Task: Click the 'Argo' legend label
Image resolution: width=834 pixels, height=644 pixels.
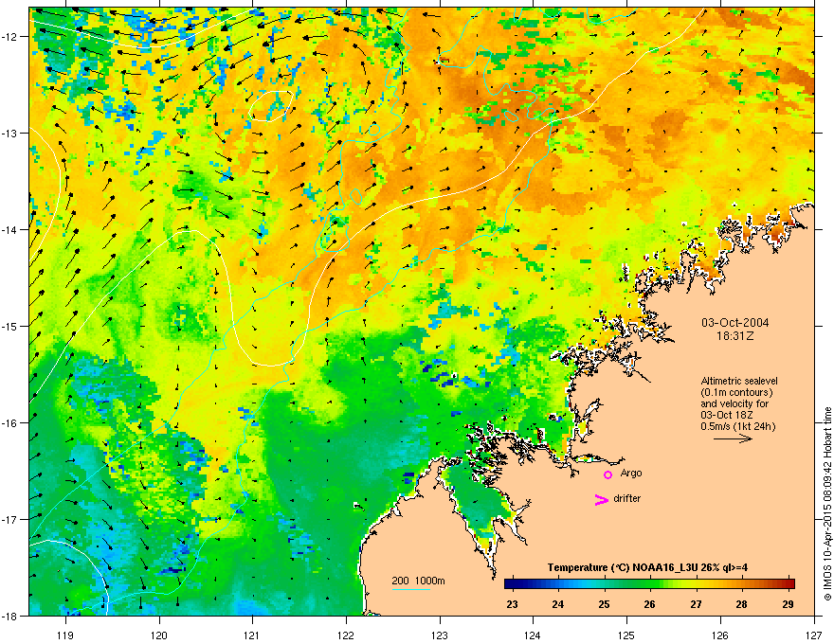Action: click(631, 474)
